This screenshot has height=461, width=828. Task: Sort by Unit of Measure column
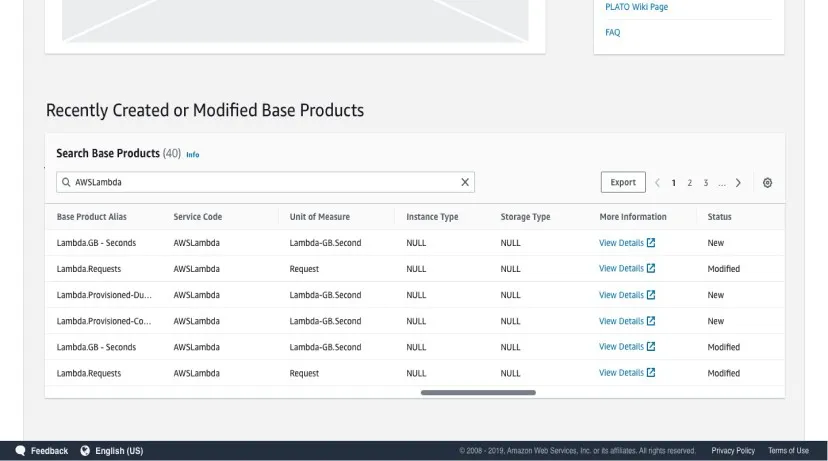click(x=319, y=217)
